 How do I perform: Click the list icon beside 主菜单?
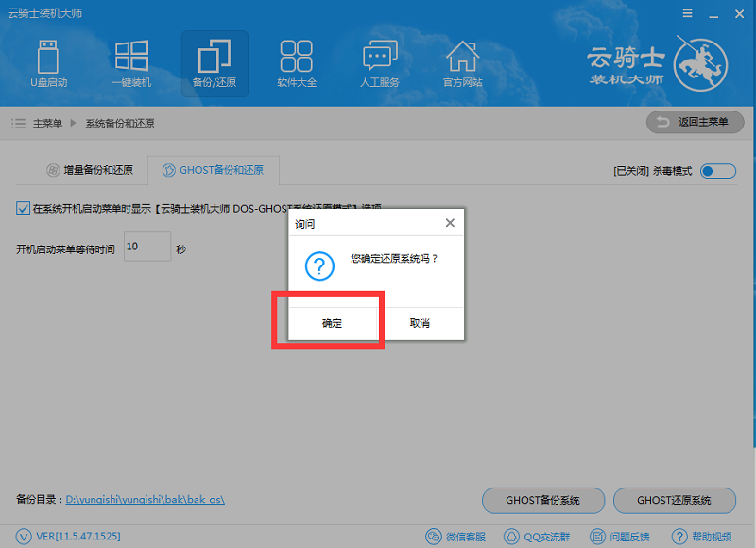click(18, 124)
